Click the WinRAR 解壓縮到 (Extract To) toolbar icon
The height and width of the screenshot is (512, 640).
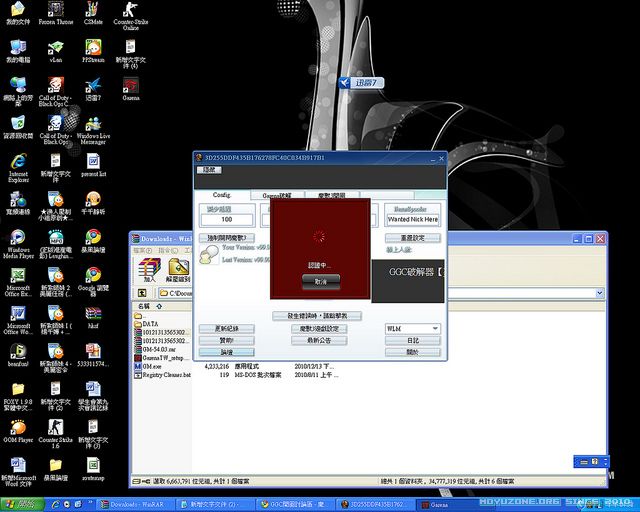179,270
